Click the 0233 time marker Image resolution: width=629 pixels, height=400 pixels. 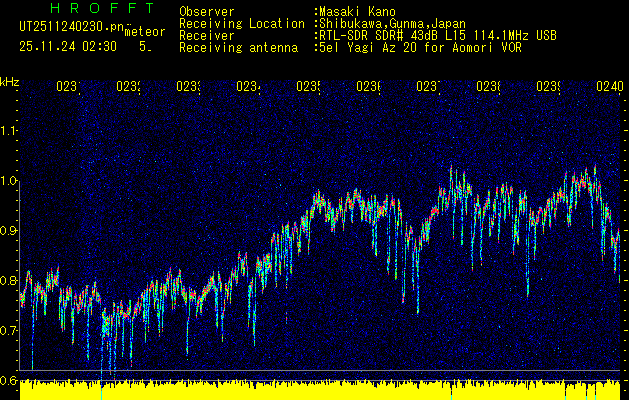(188, 86)
